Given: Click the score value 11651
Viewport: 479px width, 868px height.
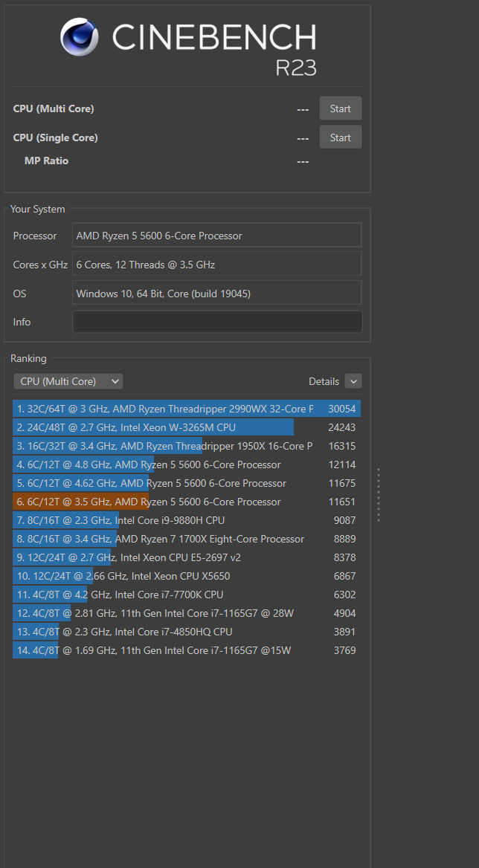Looking at the screenshot, I should click(x=341, y=502).
